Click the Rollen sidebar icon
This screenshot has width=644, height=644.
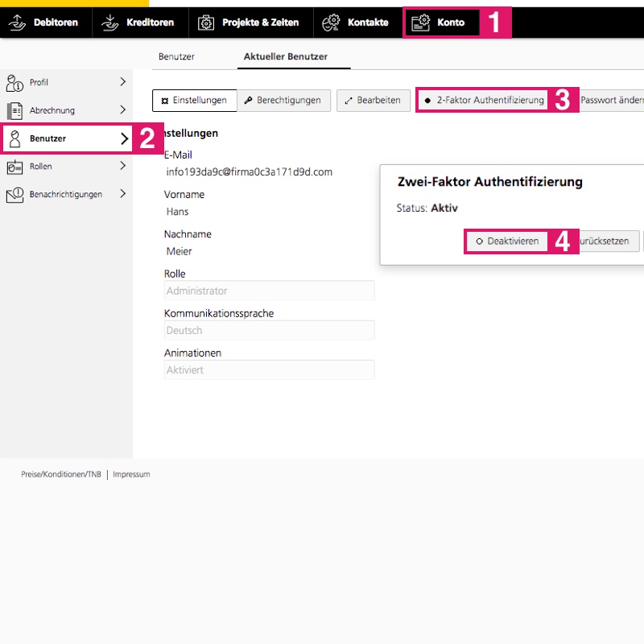(x=14, y=167)
